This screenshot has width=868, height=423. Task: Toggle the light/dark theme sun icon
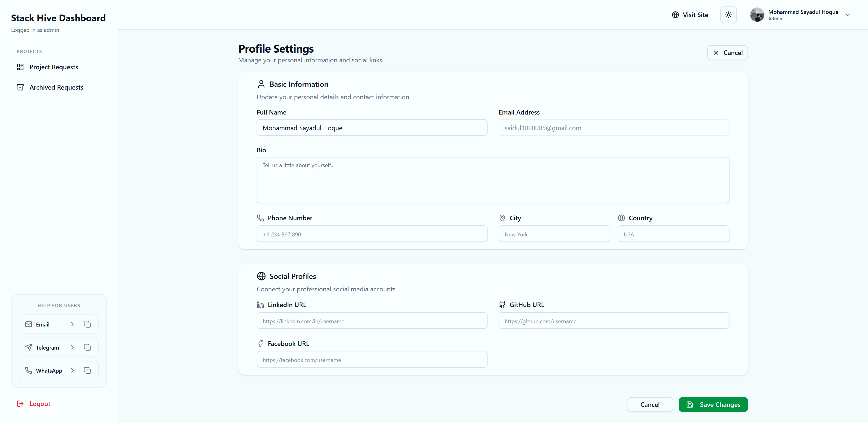(728, 15)
